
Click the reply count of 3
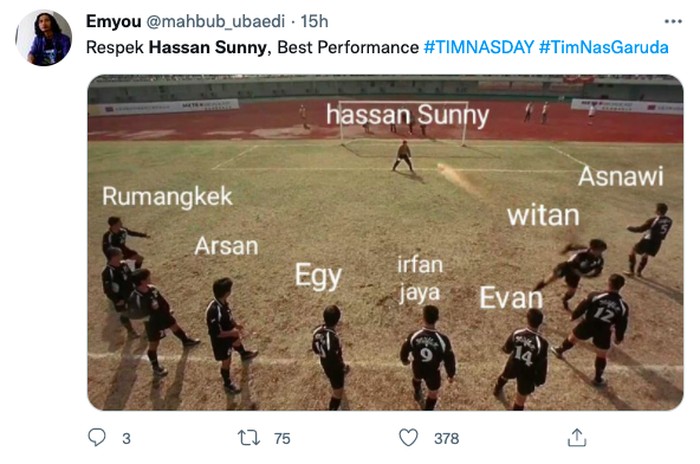(125, 438)
